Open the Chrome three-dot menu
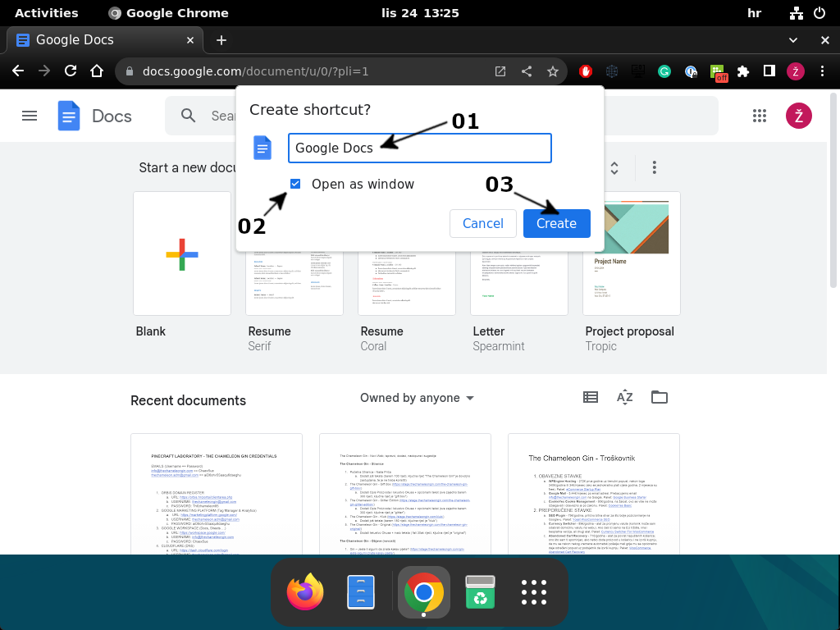Viewport: 840px width, 630px height. point(822,71)
